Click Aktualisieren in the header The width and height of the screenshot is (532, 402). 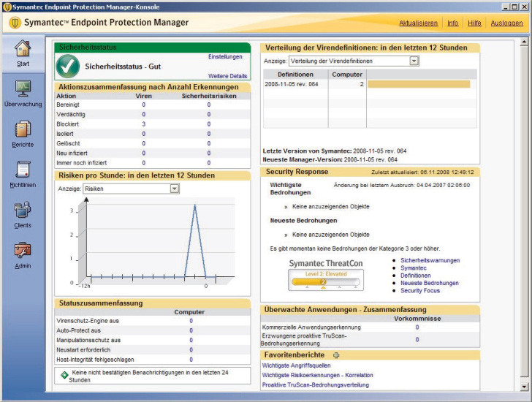click(418, 23)
